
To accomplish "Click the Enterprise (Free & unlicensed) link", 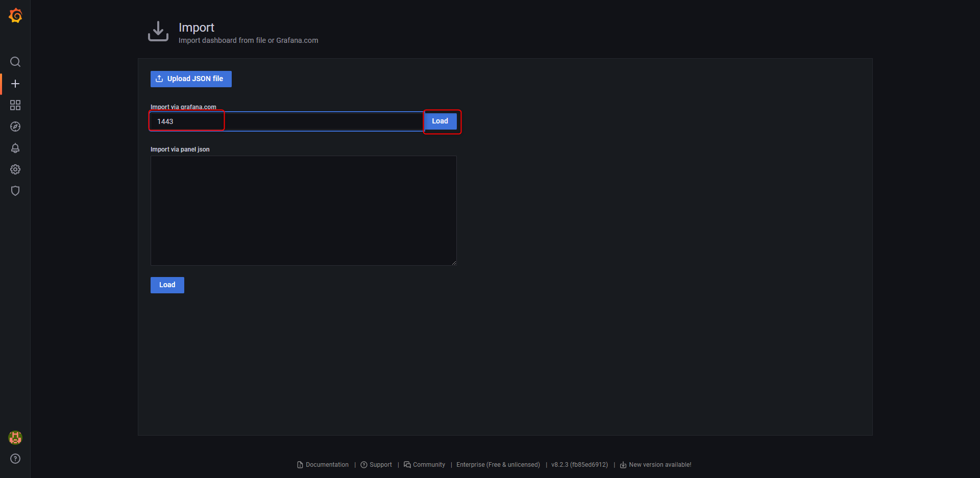I will pyautogui.click(x=498, y=465).
